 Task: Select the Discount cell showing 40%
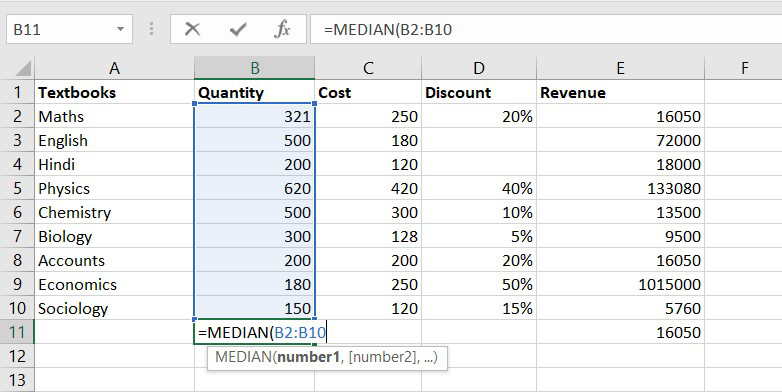[x=479, y=189]
